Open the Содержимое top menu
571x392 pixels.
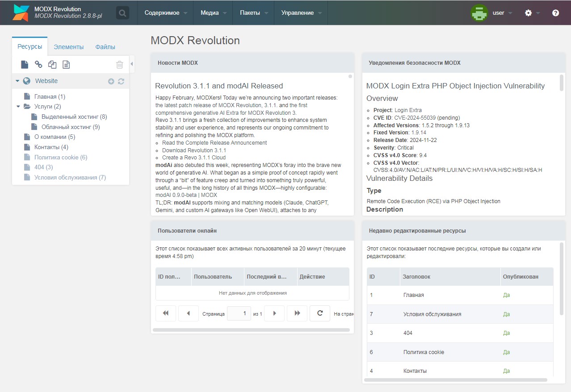tap(165, 13)
